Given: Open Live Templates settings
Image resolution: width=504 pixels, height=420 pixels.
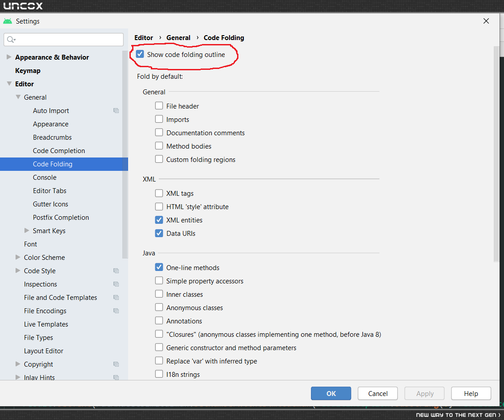Looking at the screenshot, I should pyautogui.click(x=46, y=324).
